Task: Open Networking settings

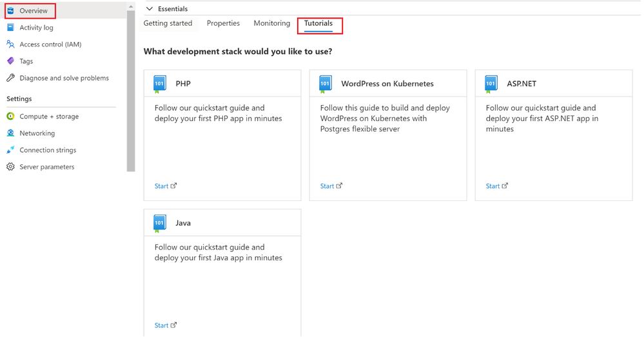Action: [x=37, y=133]
